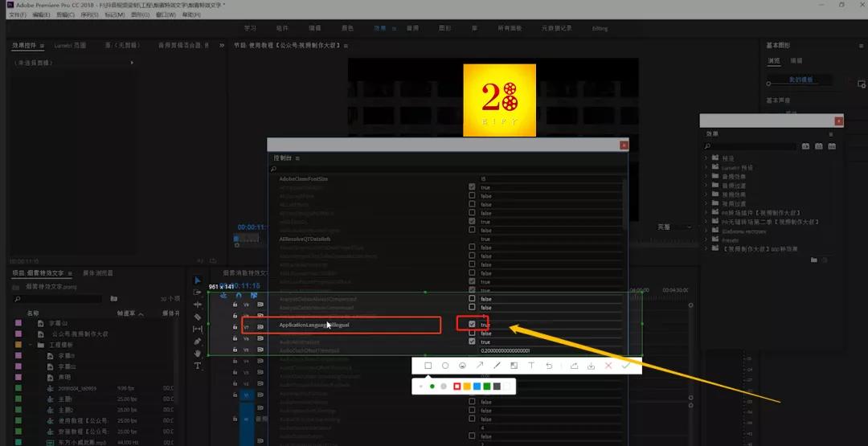Toggle the checked box under AdobeCleanFontSize
Image resolution: width=868 pixels, height=446 pixels.
pos(473,187)
